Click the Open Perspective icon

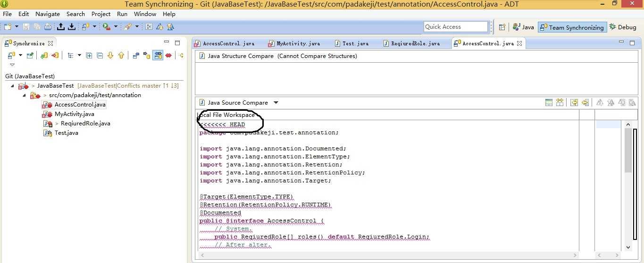click(502, 27)
